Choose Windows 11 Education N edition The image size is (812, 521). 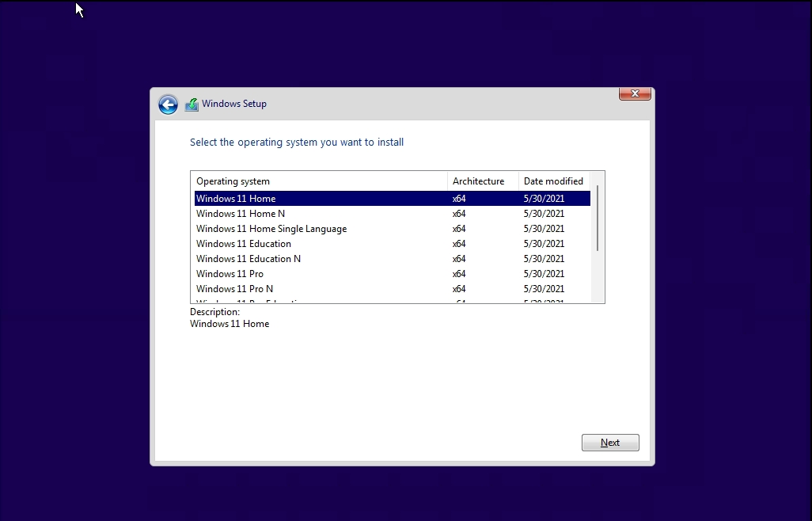tap(277, 258)
